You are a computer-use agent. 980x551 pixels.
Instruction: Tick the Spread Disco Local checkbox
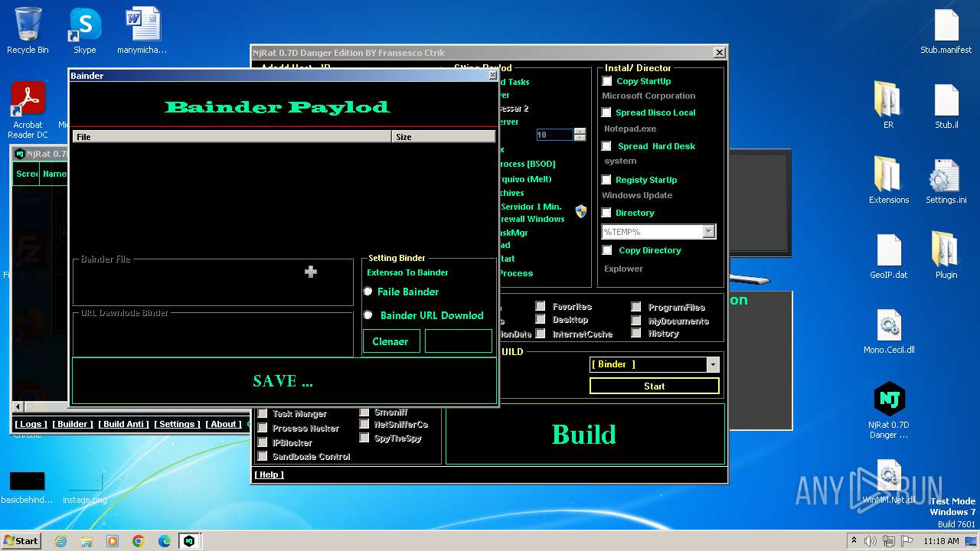click(606, 112)
